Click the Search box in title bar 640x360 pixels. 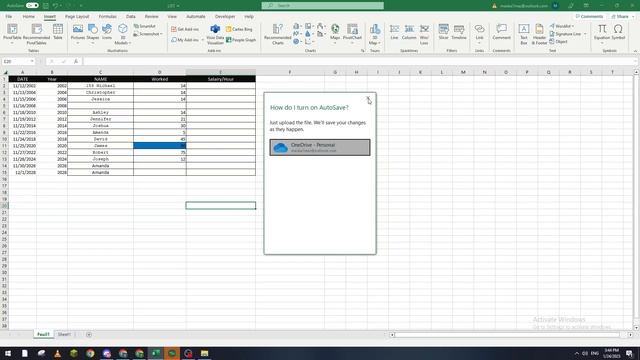[322, 6]
